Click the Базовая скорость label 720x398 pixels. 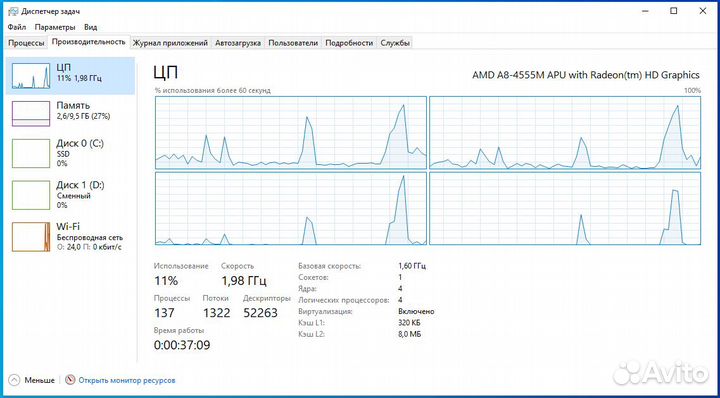click(x=329, y=266)
